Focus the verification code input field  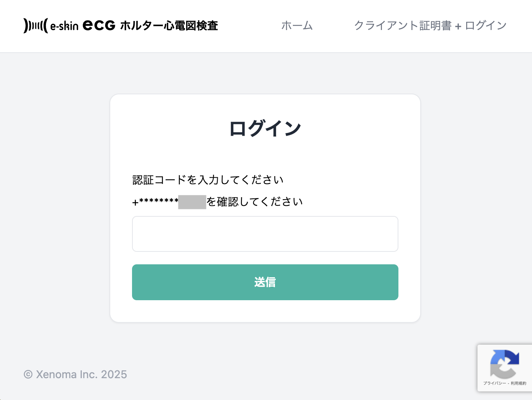265,234
